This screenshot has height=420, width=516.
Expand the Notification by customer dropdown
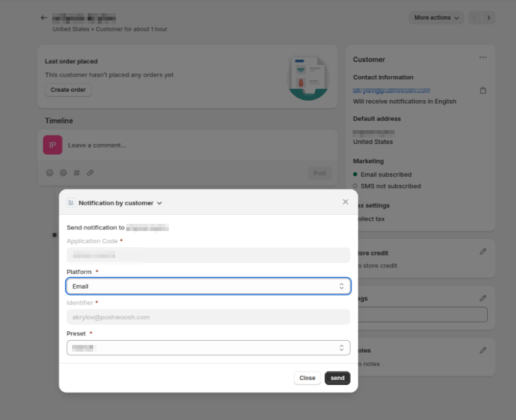[120, 203]
